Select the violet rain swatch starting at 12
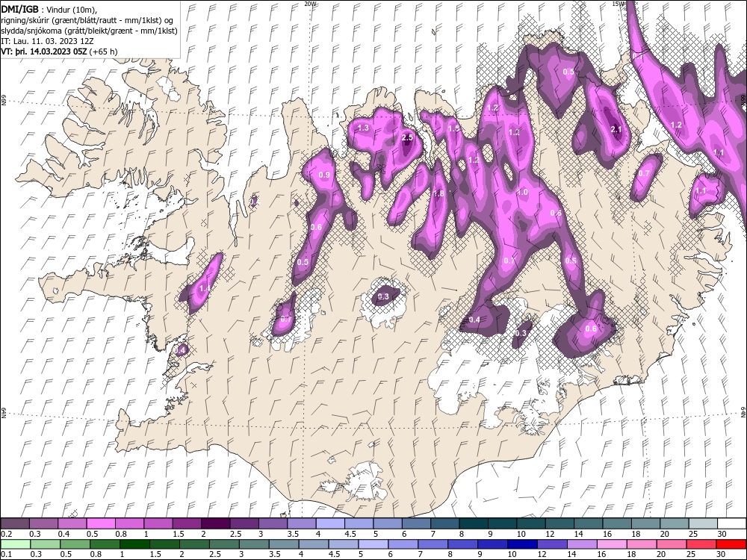This screenshot has height=560, width=747. [552, 544]
